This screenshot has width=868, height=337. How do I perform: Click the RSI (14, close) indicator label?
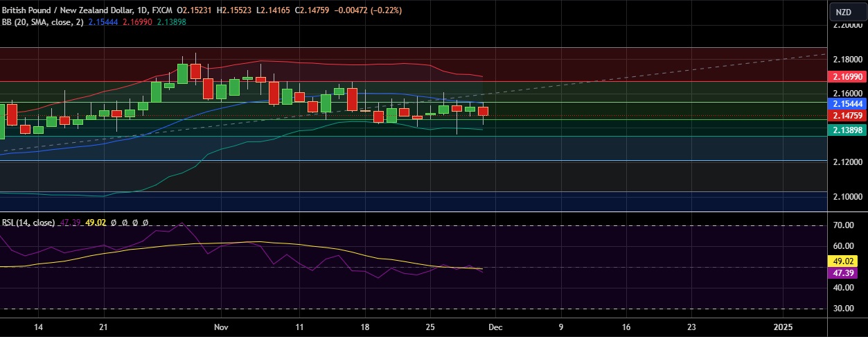pos(28,223)
